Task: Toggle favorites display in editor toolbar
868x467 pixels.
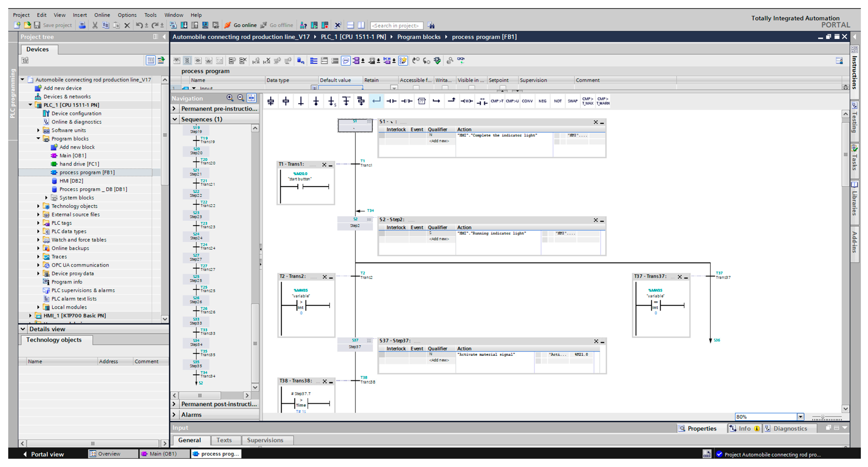Action: [x=403, y=61]
